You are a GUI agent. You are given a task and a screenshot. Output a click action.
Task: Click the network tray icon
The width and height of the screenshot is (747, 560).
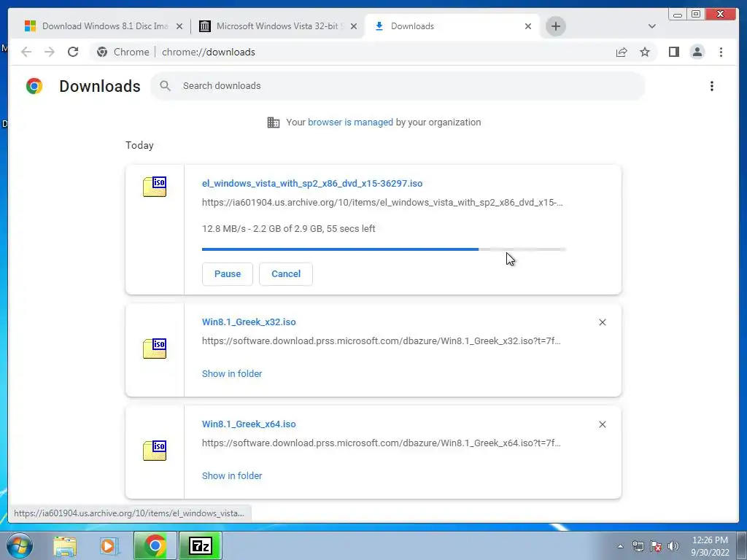[x=638, y=546]
